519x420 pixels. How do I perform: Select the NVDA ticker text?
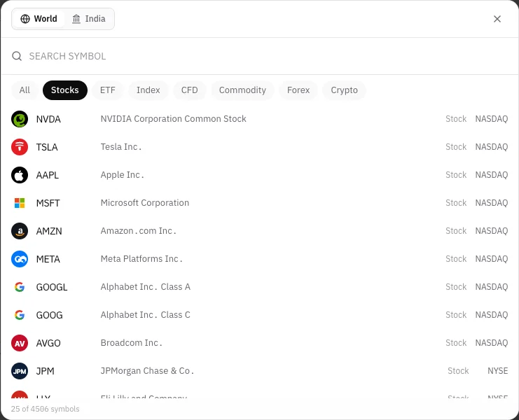pos(48,120)
